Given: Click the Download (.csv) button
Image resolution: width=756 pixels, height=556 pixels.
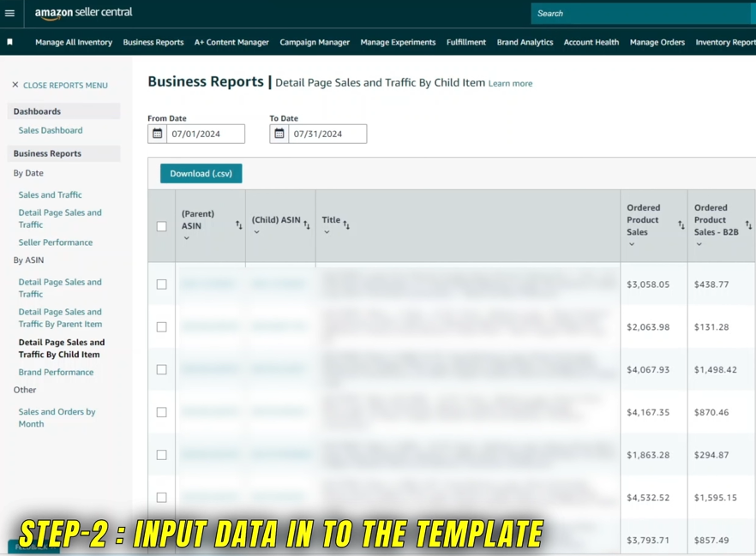Looking at the screenshot, I should pos(201,173).
